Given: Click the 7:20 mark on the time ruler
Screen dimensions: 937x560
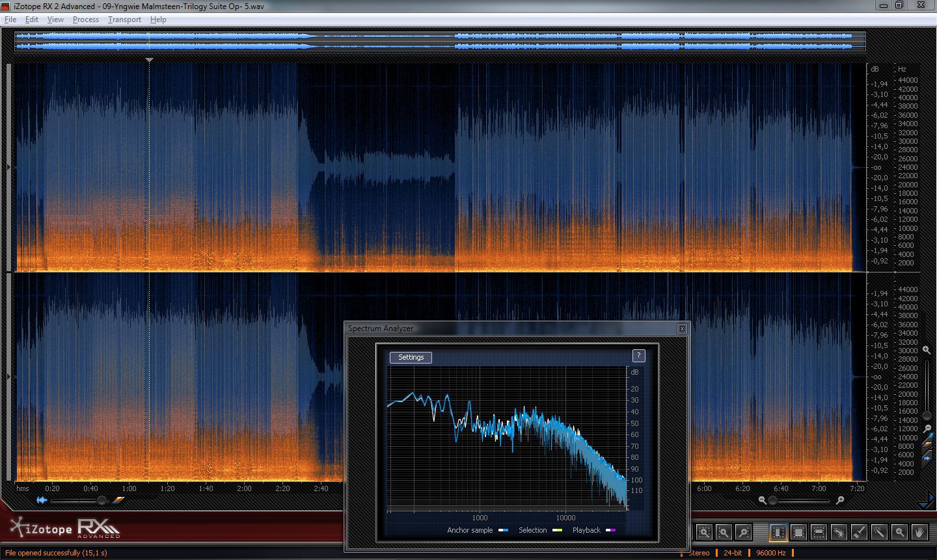Looking at the screenshot, I should (x=858, y=488).
